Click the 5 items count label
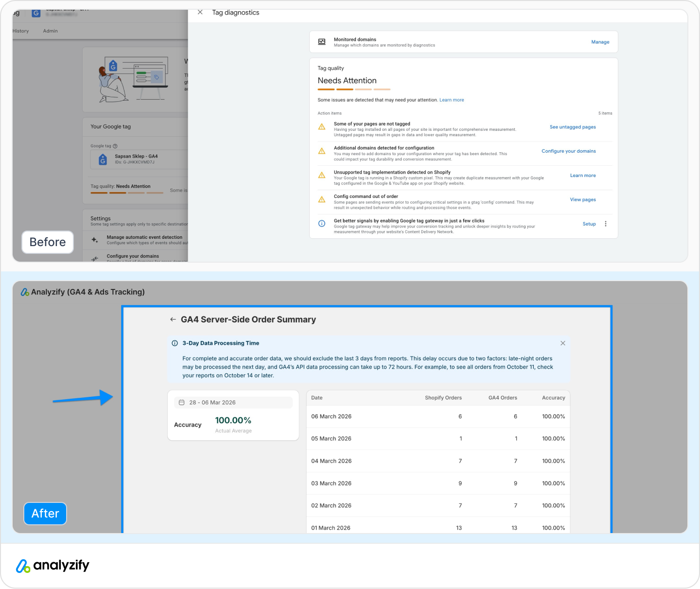This screenshot has height=589, width=700. (605, 113)
